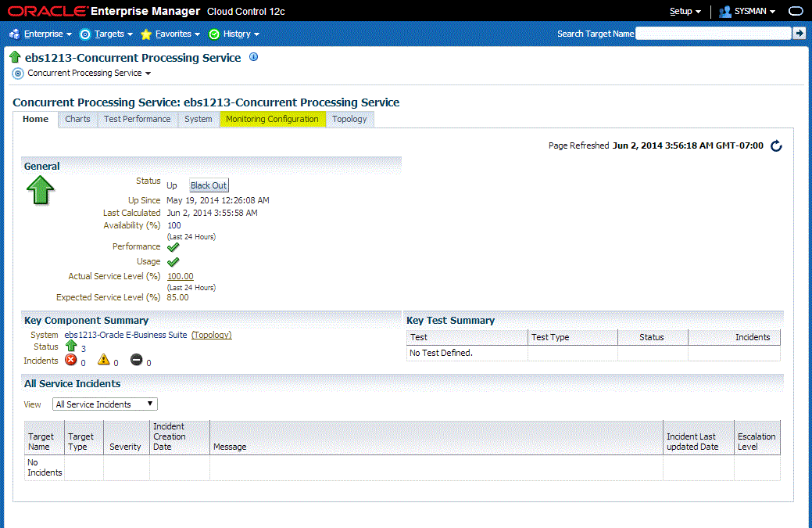Open the Targets dropdown menu
The image size is (812, 528).
click(x=113, y=34)
